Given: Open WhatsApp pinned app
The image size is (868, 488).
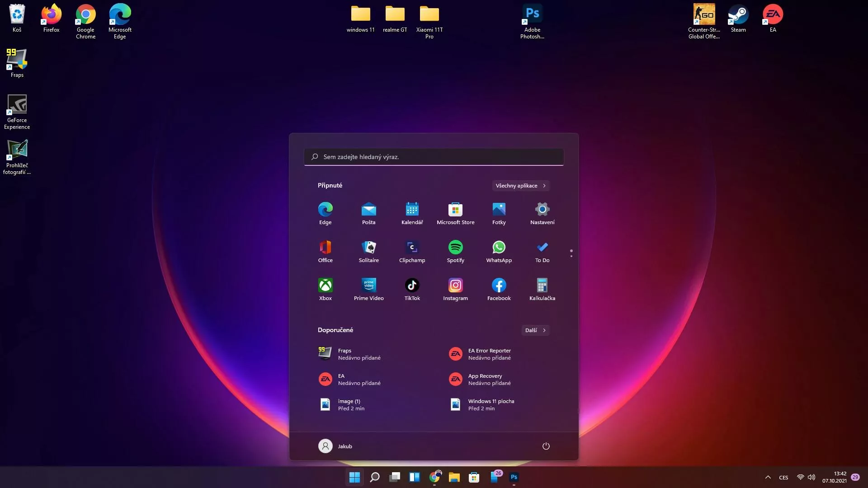Looking at the screenshot, I should 499,251.
